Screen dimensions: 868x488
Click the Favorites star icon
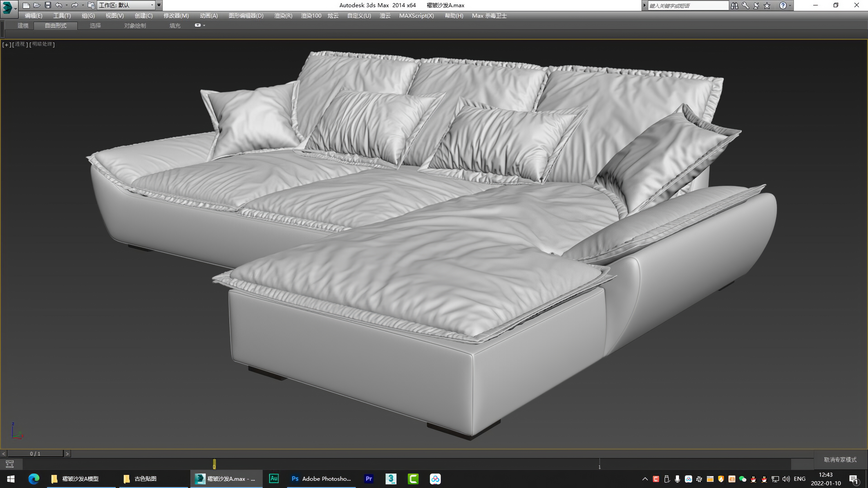[x=767, y=5]
